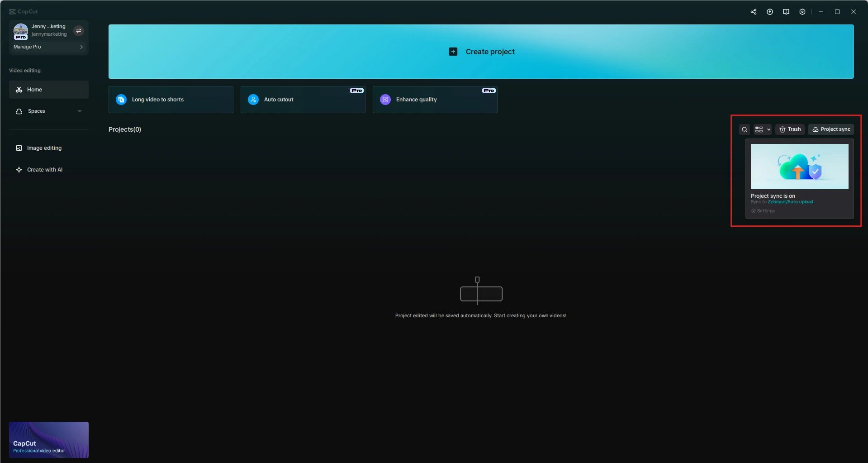This screenshot has height=463, width=868.
Task: Open the Trash button
Action: (790, 129)
